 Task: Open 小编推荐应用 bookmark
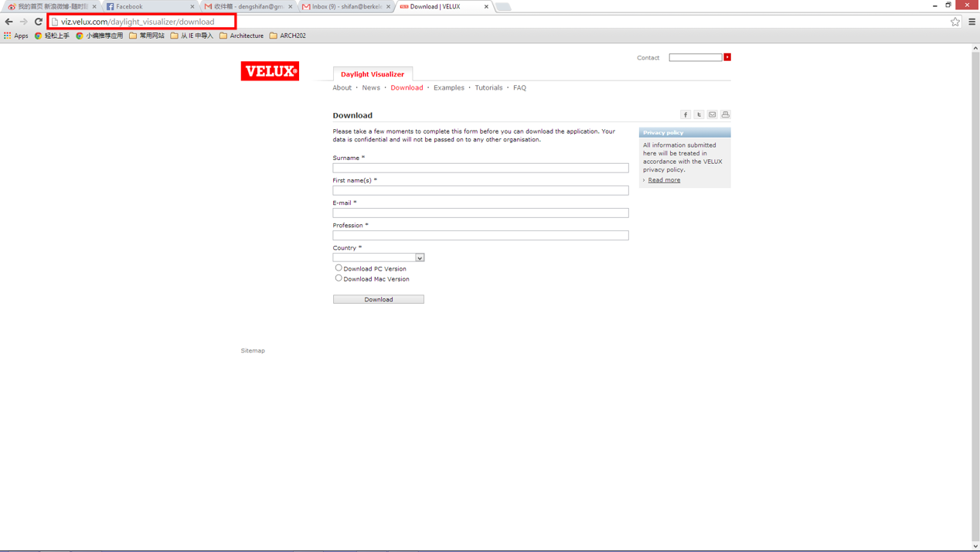100,36
